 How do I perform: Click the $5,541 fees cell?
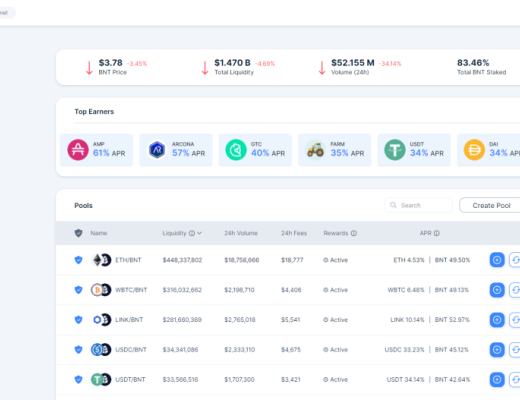point(291,320)
